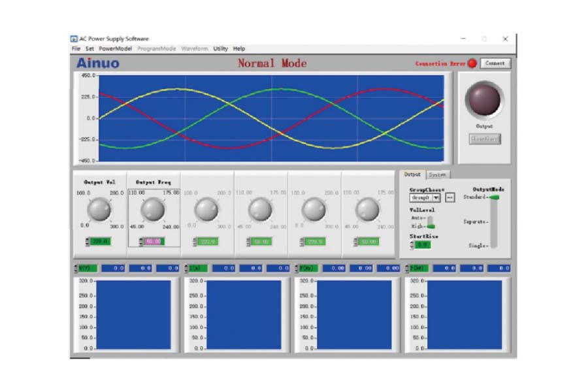Click the StartRise value input field
This screenshot has height=392, width=588.
point(423,244)
